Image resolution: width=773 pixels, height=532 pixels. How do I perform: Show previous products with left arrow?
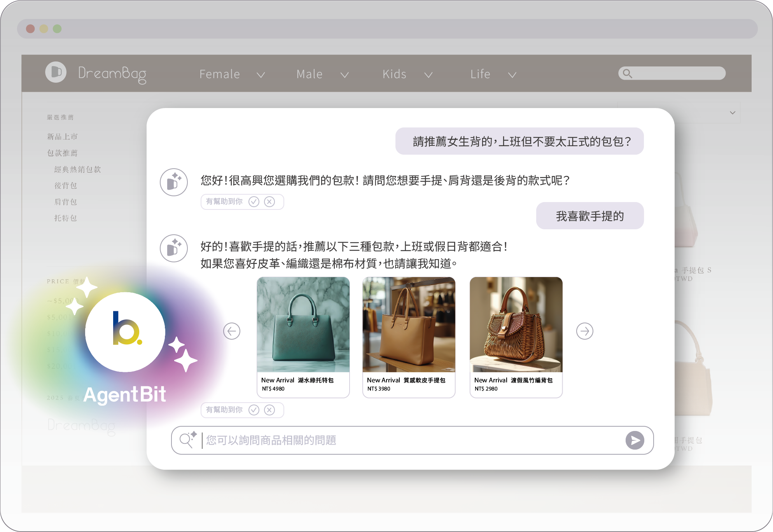click(x=232, y=331)
